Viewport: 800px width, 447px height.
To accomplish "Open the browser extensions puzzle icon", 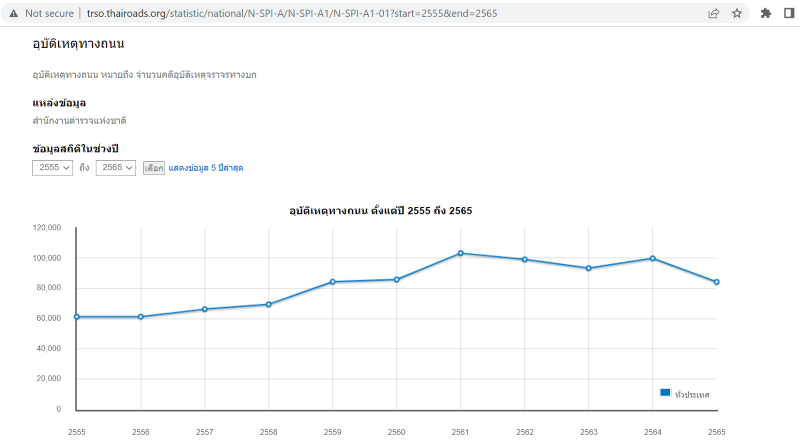I will [766, 14].
